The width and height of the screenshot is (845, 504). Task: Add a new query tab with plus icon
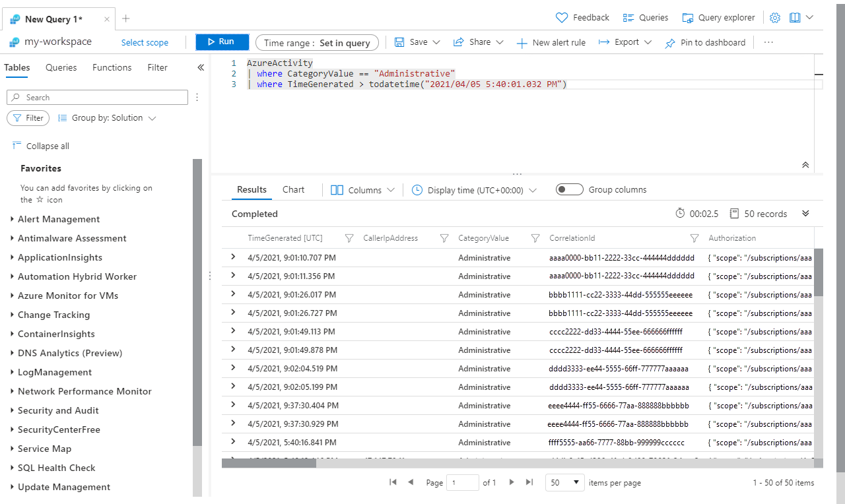(126, 18)
